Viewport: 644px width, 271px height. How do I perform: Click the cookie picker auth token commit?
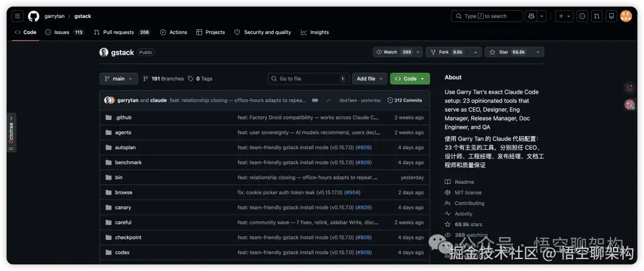(290, 192)
